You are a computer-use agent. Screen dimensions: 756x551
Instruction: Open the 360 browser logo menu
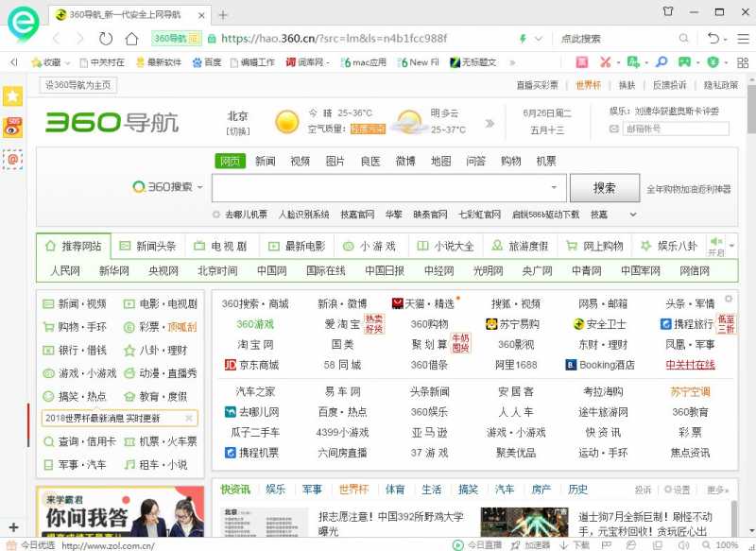[23, 22]
